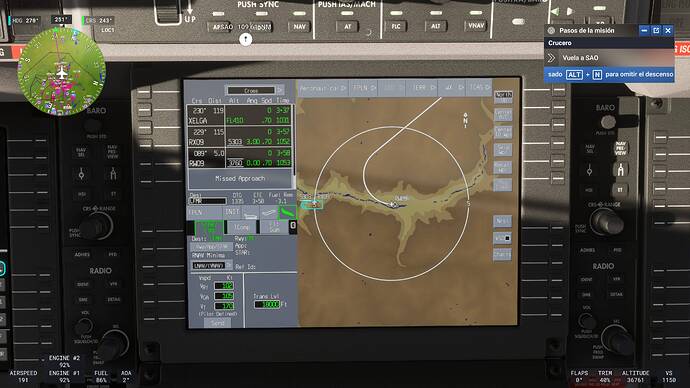Toggle the NAV autopilot mode button

299,27
